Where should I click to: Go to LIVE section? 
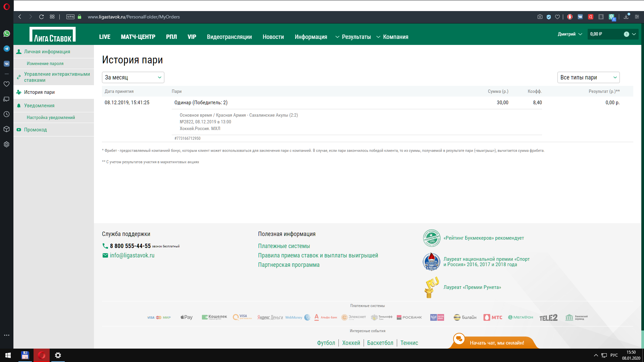tap(105, 37)
